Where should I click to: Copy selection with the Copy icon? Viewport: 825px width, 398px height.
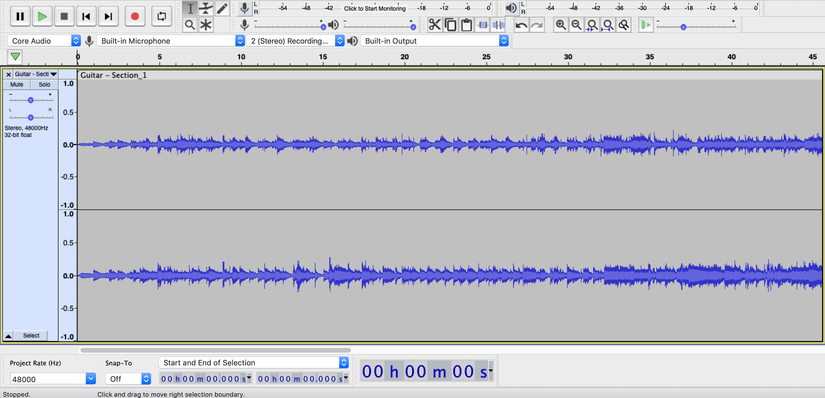[x=450, y=25]
